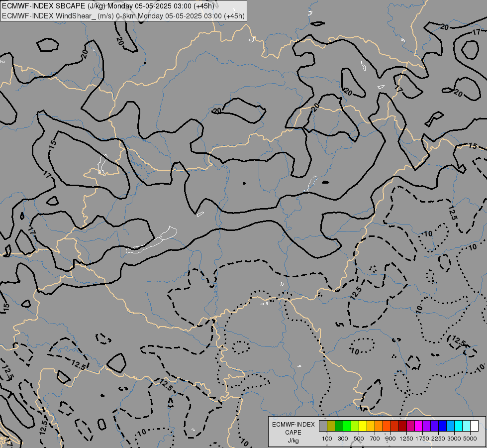Click the 500 legend tick label
Screen dimensions: 487x448
pyautogui.click(x=359, y=439)
